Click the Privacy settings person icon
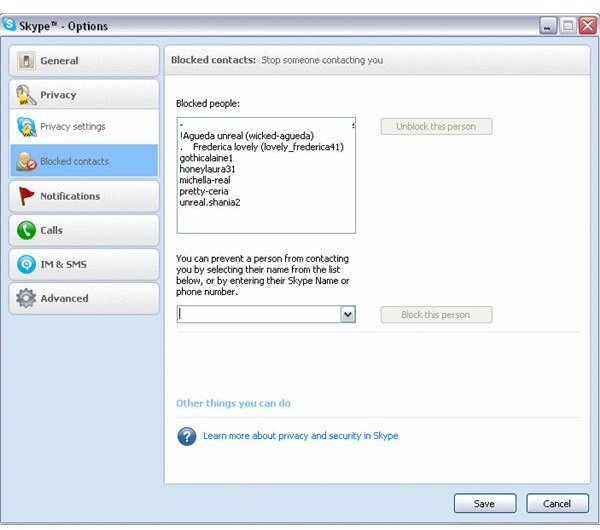Image resolution: width=600 pixels, height=530 pixels. tap(26, 127)
